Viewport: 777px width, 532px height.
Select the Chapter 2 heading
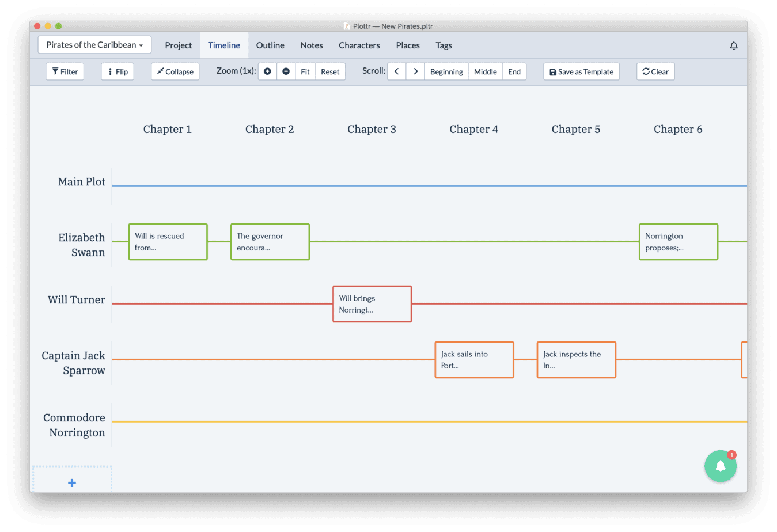coord(270,130)
